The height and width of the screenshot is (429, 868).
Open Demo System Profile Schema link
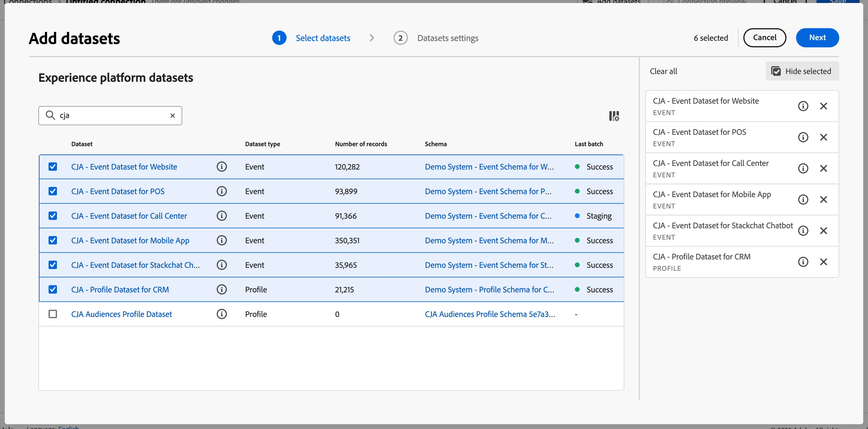coord(489,289)
